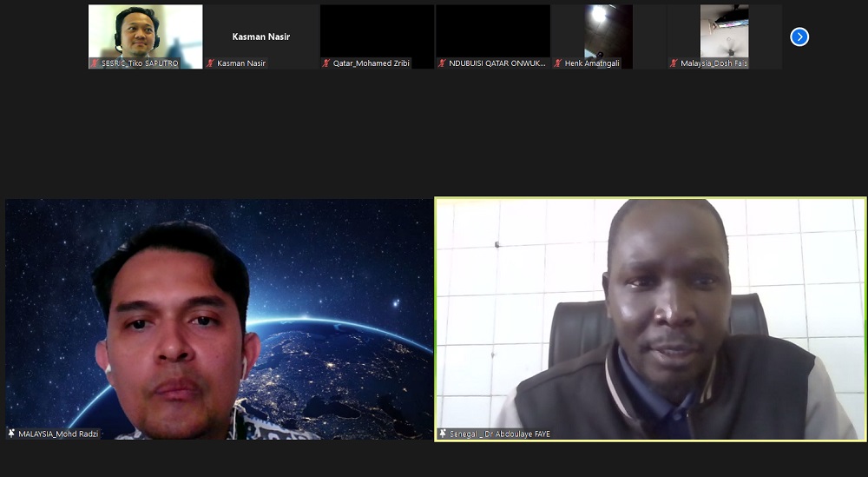
Task: Click muted mic icon on SESRIC_Tiko Saputro tile
Action: pyautogui.click(x=95, y=63)
